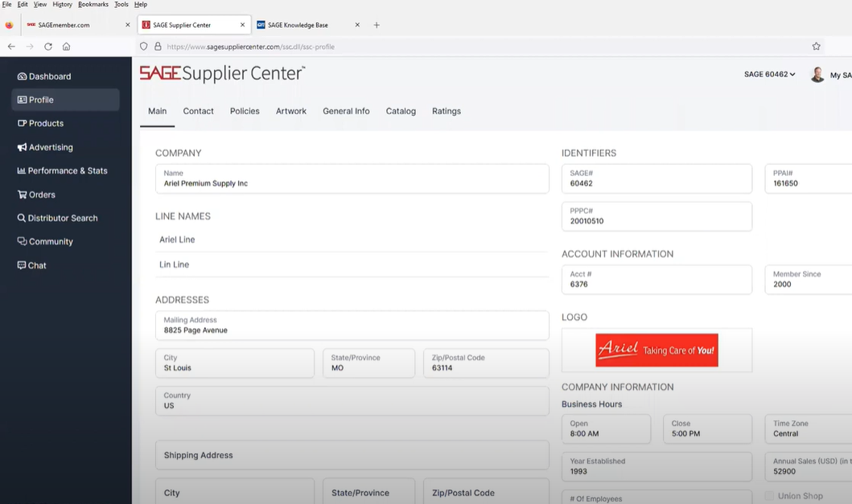Click the mailing City field St Louis
This screenshot has width=852, height=504.
click(x=235, y=363)
